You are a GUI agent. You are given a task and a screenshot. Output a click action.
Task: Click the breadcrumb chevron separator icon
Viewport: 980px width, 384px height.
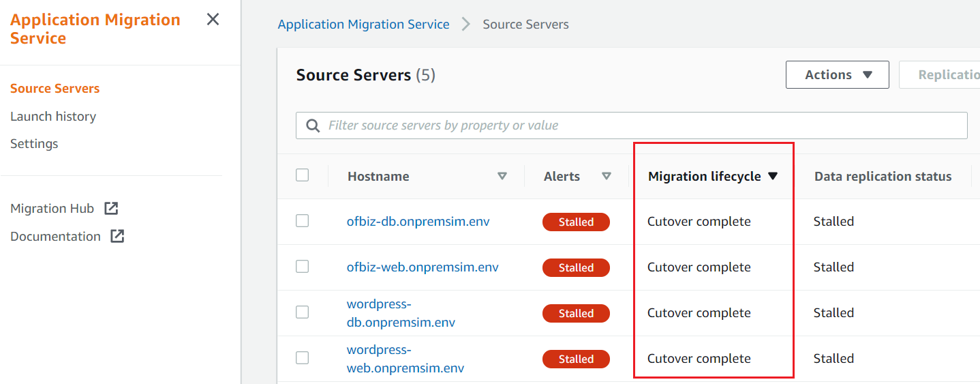(466, 25)
